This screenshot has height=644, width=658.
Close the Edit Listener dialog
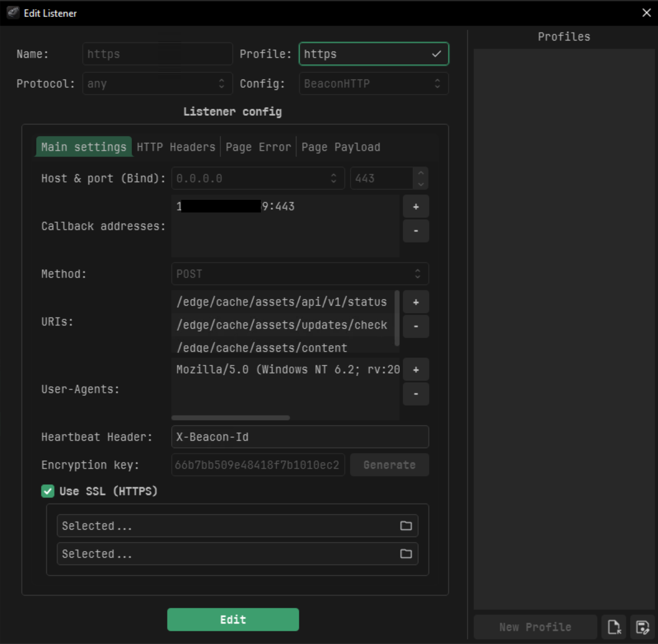pyautogui.click(x=646, y=13)
